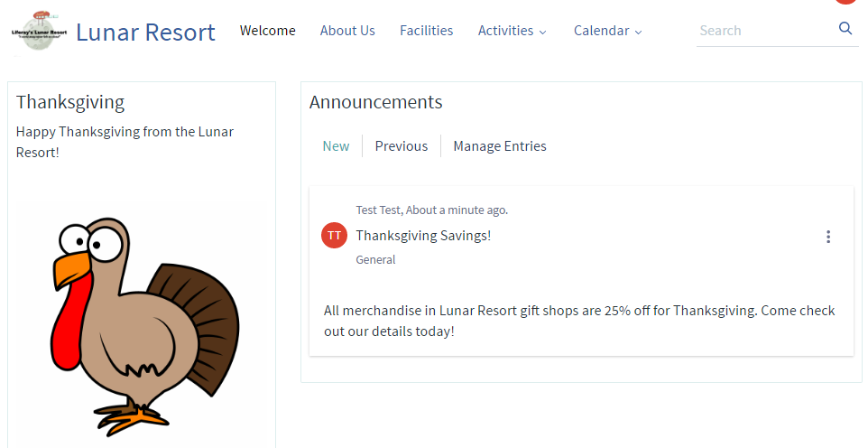Open the About Us page
Image resolution: width=868 pixels, height=448 pixels.
click(x=347, y=31)
